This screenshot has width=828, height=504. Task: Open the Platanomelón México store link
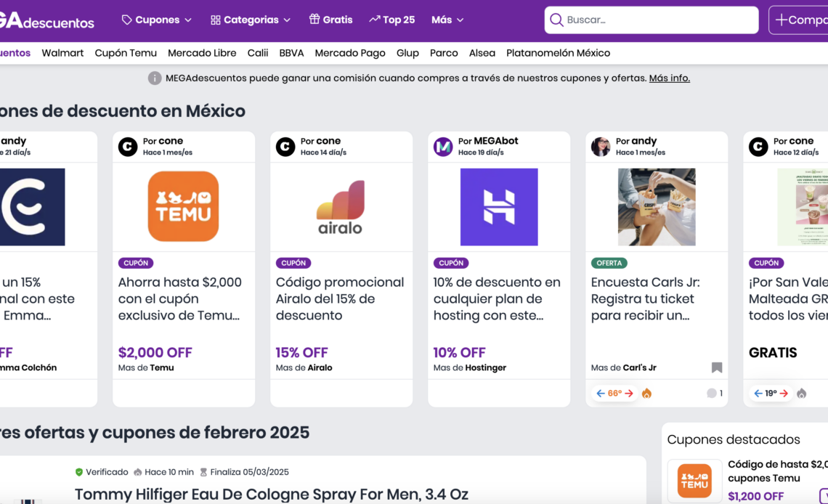(558, 53)
